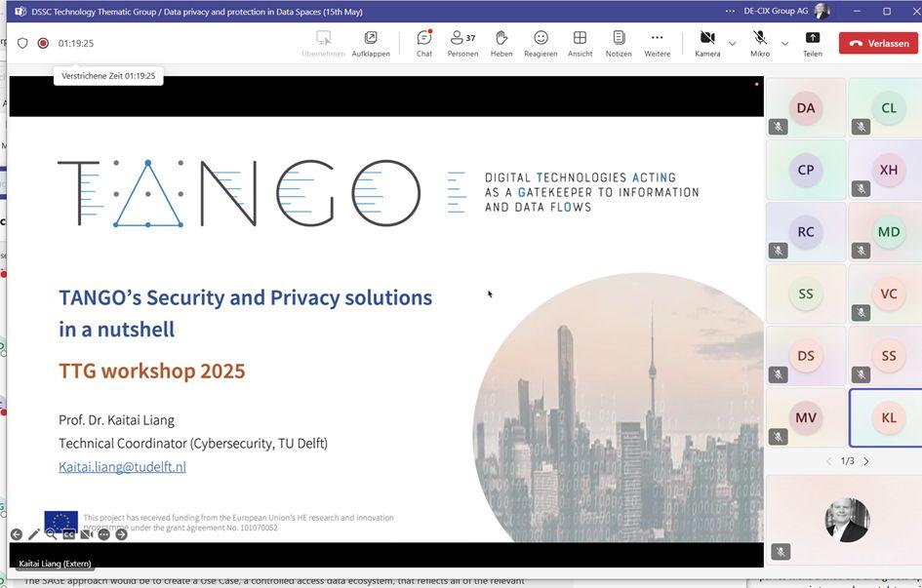Select the RC participant tile

(806, 231)
